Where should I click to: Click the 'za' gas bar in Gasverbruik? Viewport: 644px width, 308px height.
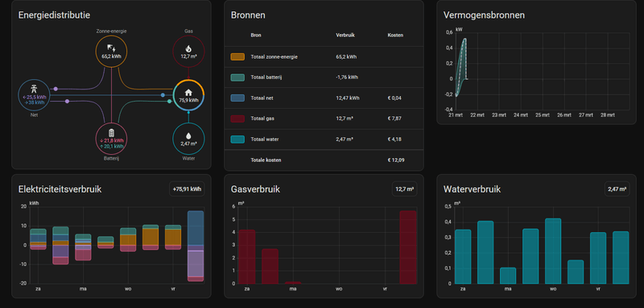coord(247,256)
